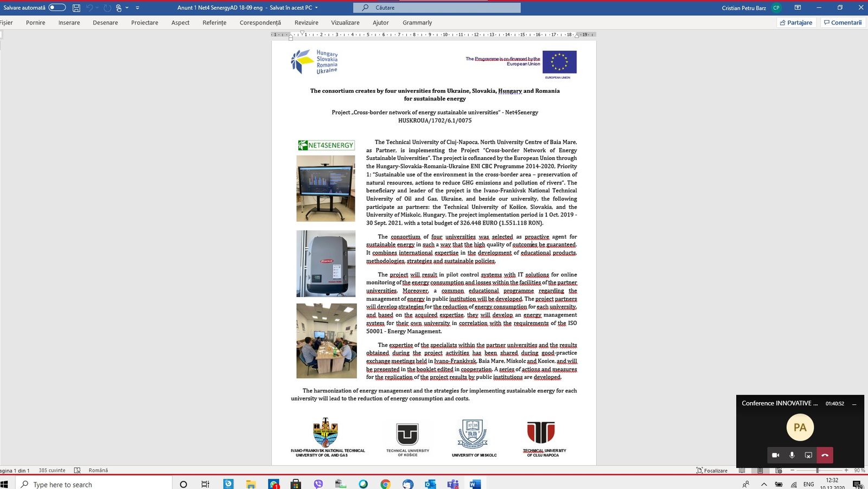This screenshot has height=489, width=868.
Task: Expand the Customize Quick Access Toolbar menu
Action: coord(137,8)
